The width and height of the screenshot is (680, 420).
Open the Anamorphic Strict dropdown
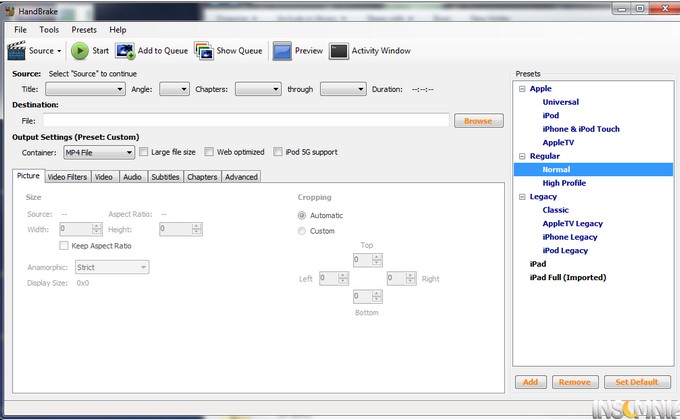click(112, 267)
